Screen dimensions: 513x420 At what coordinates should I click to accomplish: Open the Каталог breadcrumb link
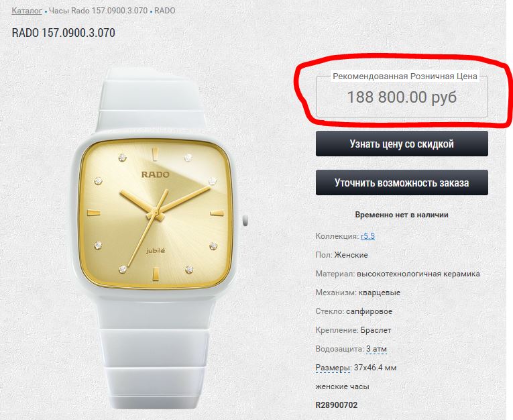27,11
